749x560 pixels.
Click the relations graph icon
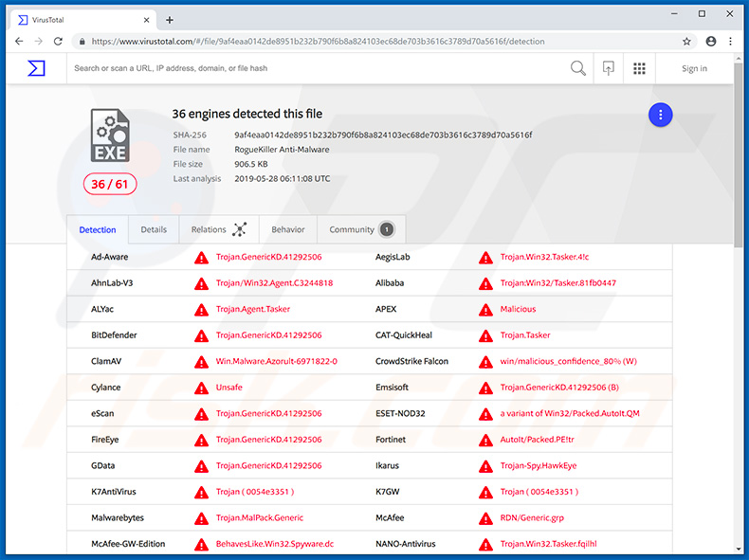click(239, 229)
